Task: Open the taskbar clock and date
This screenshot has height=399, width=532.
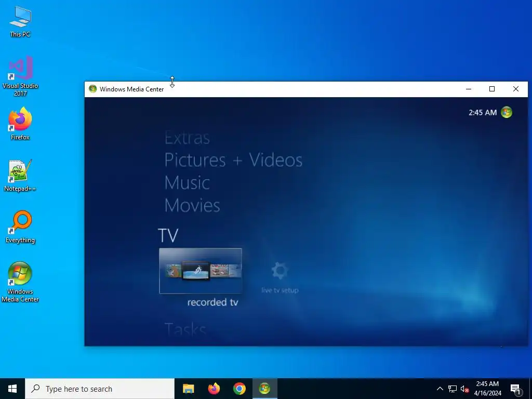Action: point(487,389)
